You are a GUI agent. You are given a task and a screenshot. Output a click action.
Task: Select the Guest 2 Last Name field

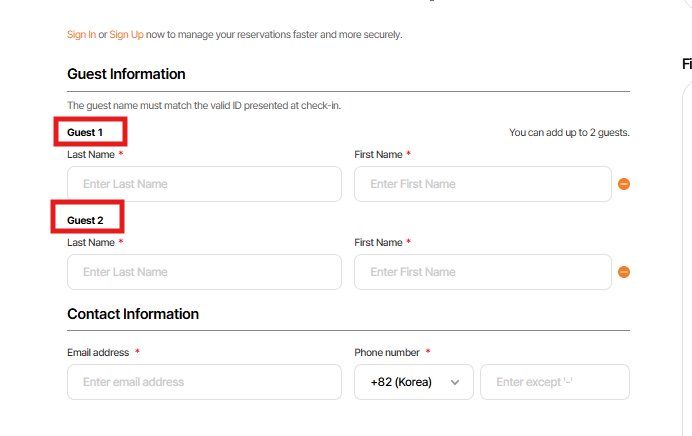[x=204, y=272]
